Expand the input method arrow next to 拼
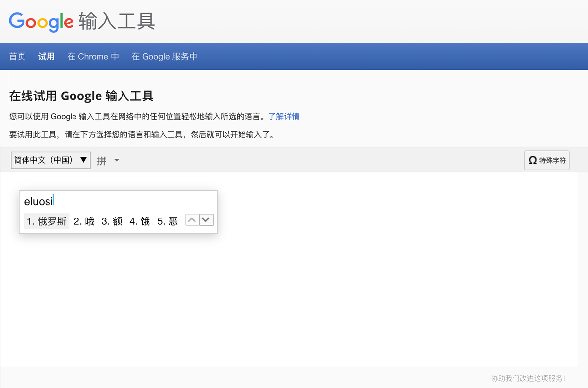588x388 pixels. click(x=117, y=160)
